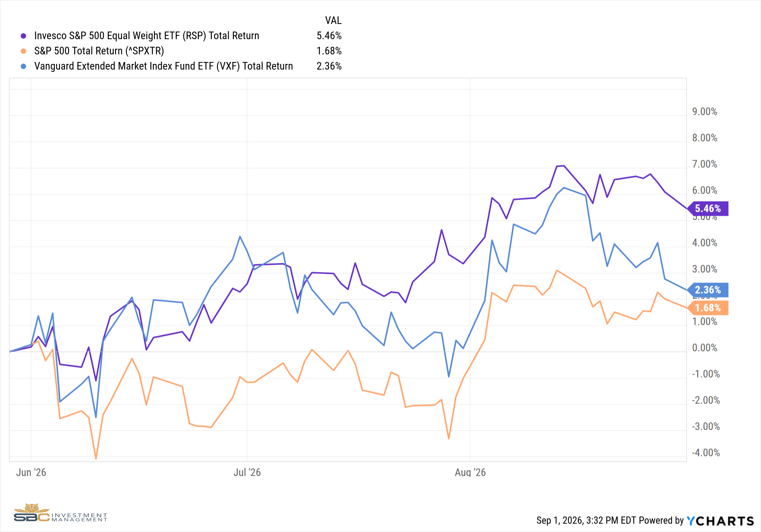Select Invesco S&P 500 Equal Weight ETF label
The width and height of the screenshot is (761, 532).
point(146,36)
